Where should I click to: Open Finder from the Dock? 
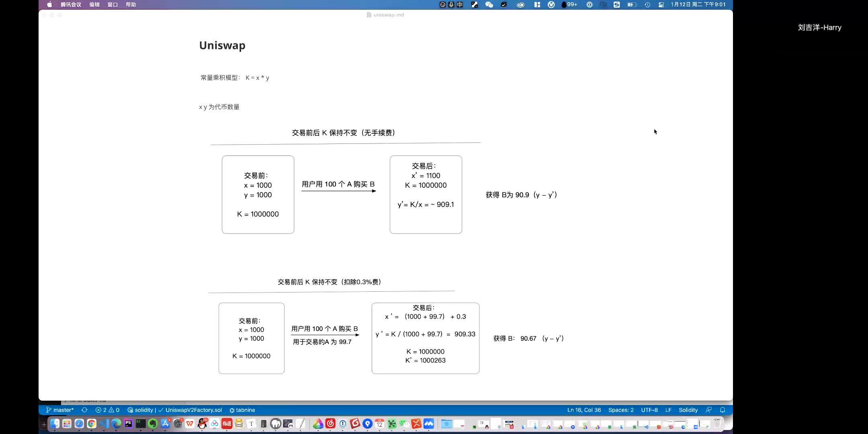(55, 424)
